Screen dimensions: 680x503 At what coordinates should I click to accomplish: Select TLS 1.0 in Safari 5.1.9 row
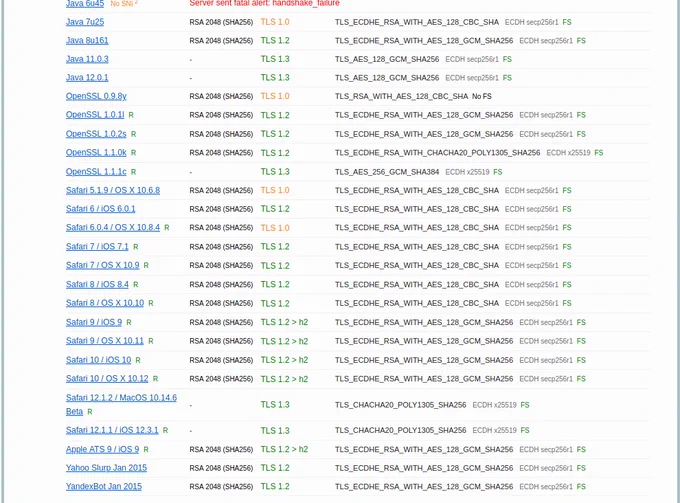pyautogui.click(x=275, y=190)
